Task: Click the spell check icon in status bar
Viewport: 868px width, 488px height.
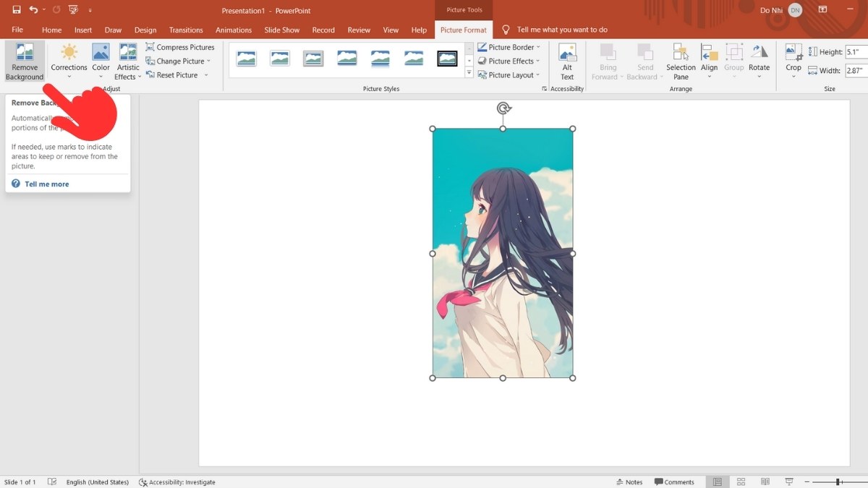Action: 52,482
